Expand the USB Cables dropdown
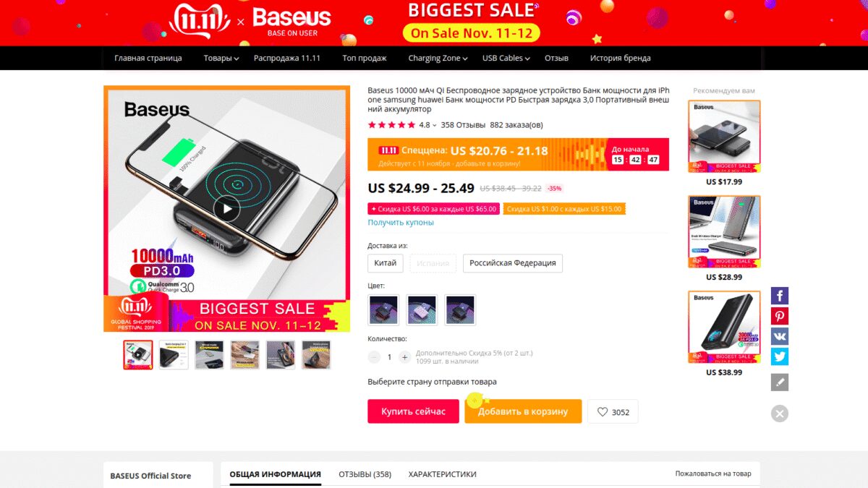This screenshot has height=488, width=868. click(506, 58)
